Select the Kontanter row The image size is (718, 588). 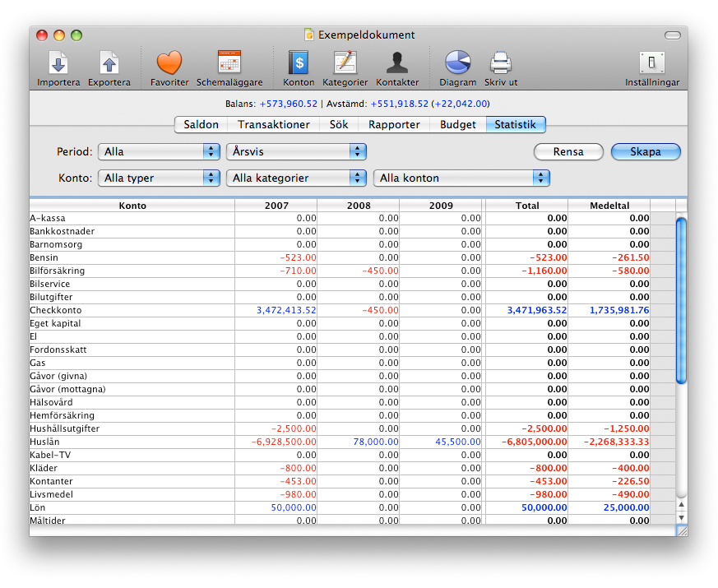pos(352,481)
